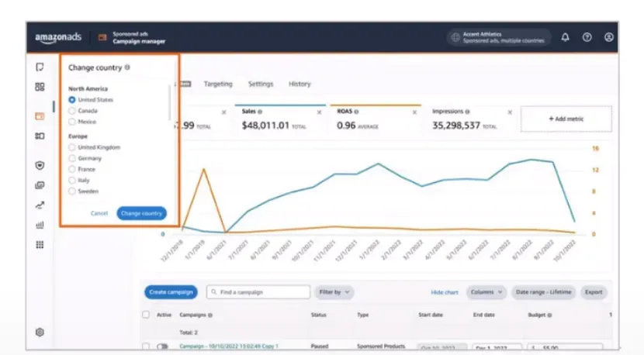Click the Start date column header
The image size is (644, 355).
pos(431,315)
